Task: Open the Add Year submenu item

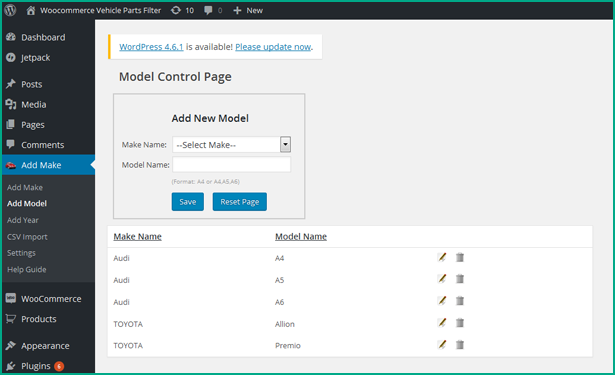Action: click(23, 220)
